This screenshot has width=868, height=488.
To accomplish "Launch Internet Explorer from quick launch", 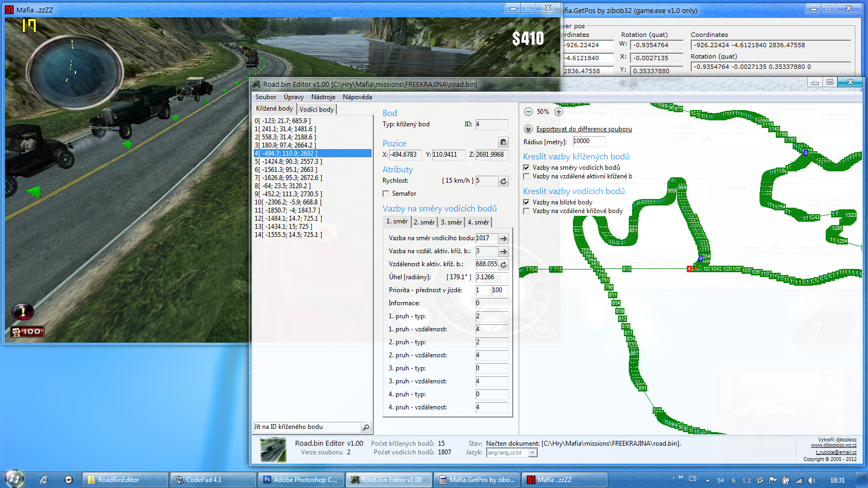I will (x=44, y=480).
